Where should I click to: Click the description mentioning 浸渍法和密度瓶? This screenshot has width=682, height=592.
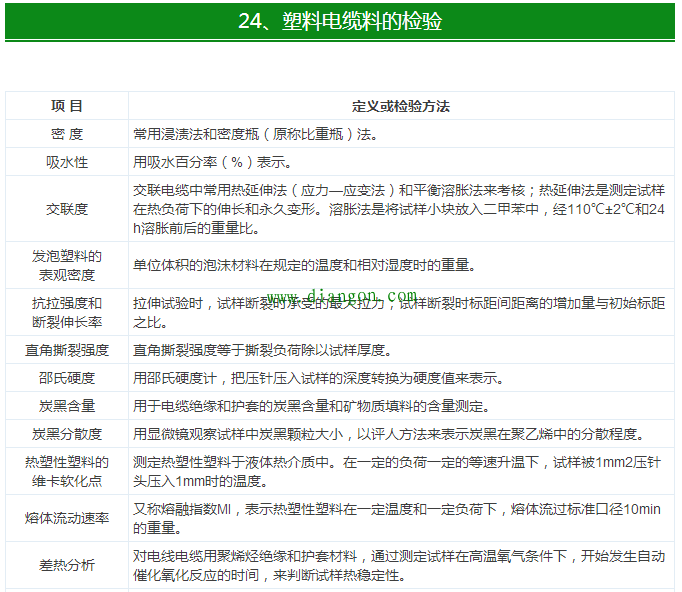tap(255, 134)
